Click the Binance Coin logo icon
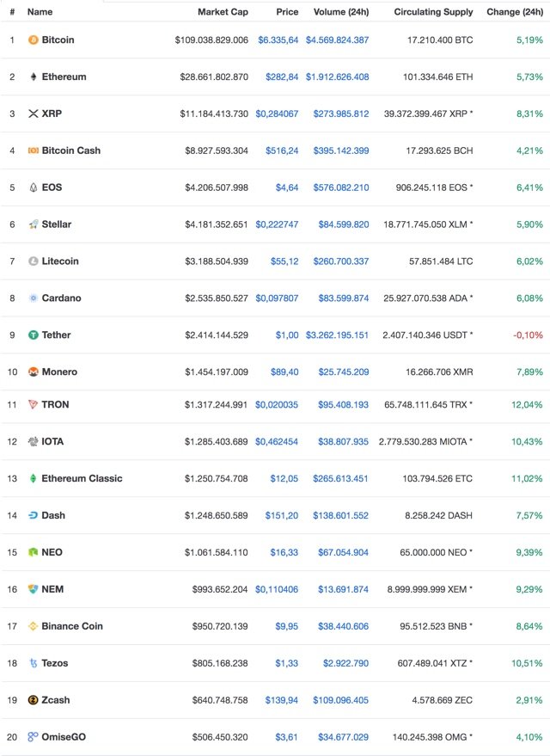This screenshot has height=756, width=550. click(x=34, y=626)
